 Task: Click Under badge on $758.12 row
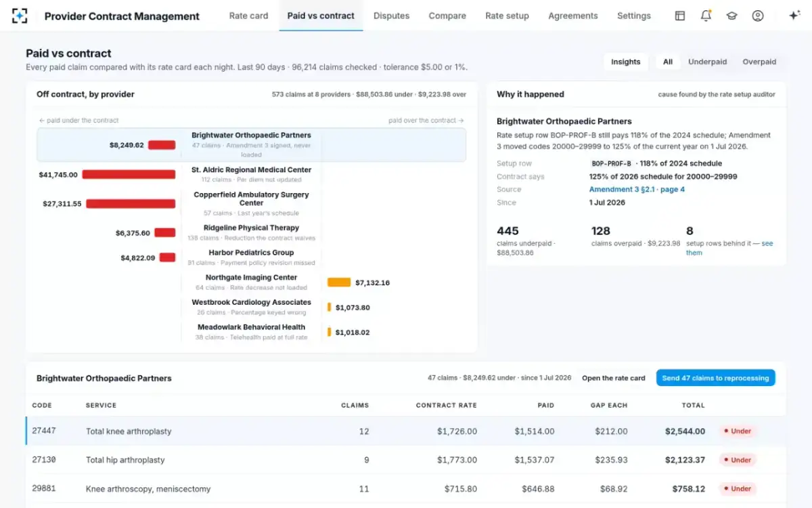coord(737,489)
